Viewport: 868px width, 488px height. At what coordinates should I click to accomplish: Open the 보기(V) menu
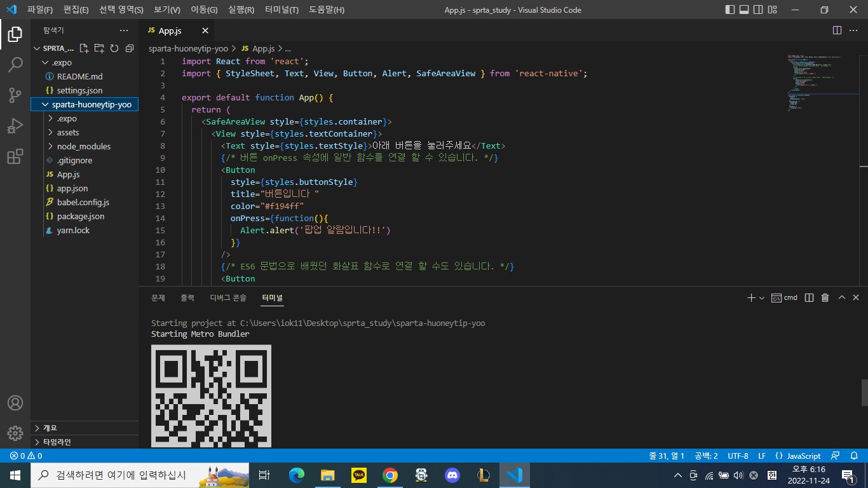coord(167,10)
